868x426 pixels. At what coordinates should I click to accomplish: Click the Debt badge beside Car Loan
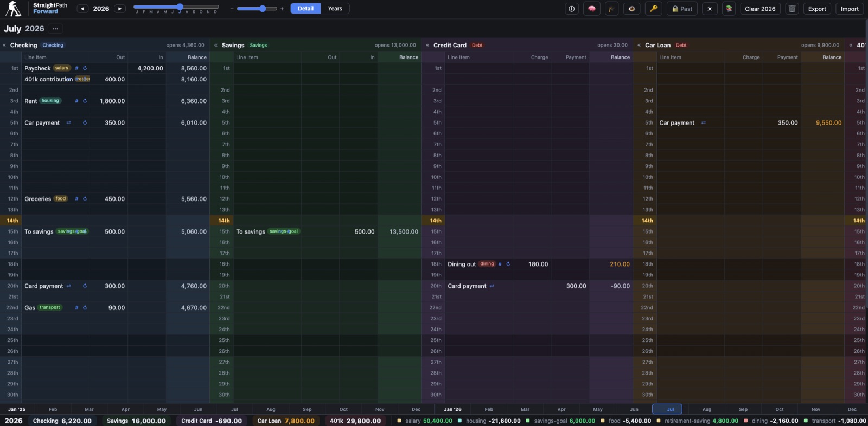click(681, 46)
